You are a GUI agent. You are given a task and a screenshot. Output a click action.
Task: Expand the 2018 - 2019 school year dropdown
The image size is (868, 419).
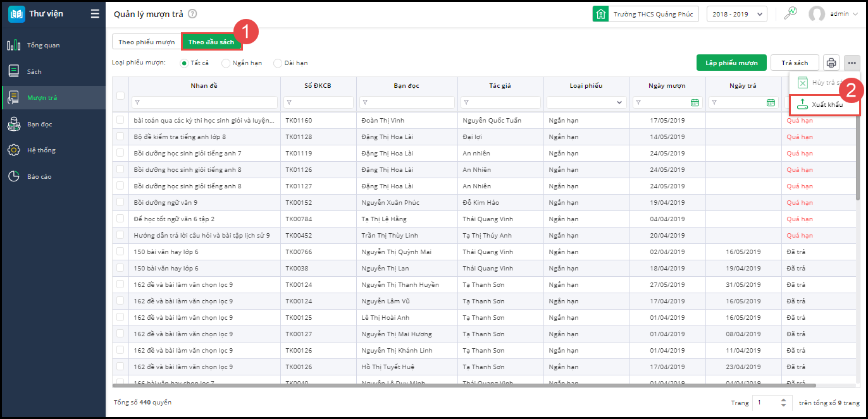point(736,14)
